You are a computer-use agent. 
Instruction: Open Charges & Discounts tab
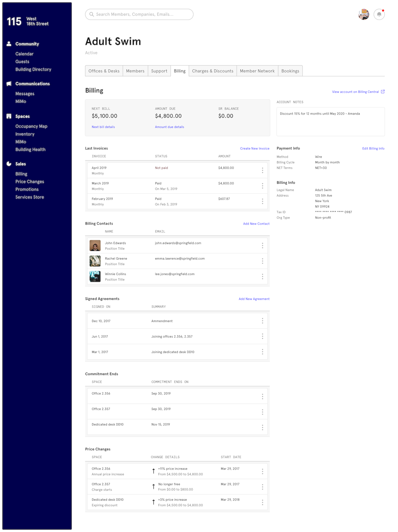pyautogui.click(x=213, y=71)
